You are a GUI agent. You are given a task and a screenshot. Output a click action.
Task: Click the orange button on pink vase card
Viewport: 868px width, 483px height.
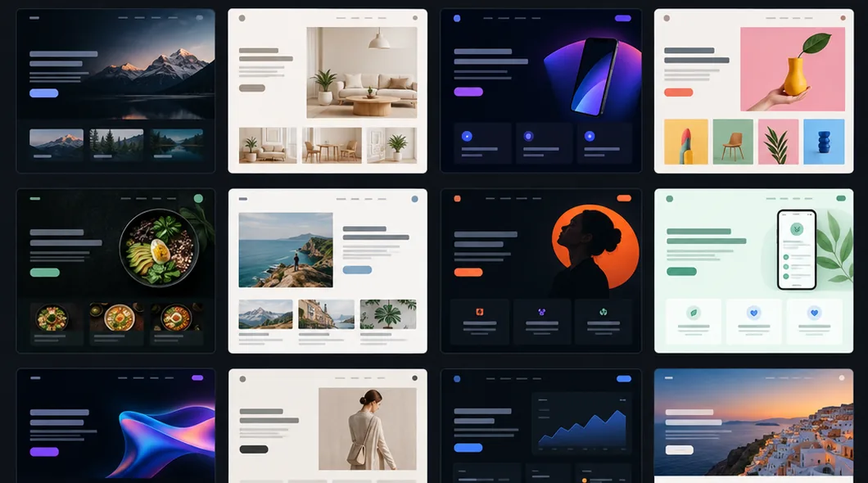(x=678, y=93)
